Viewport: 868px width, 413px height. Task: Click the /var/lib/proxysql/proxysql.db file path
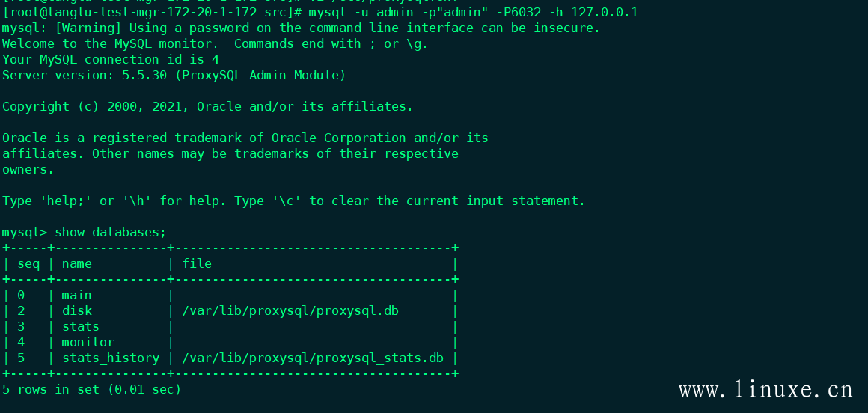290,311
